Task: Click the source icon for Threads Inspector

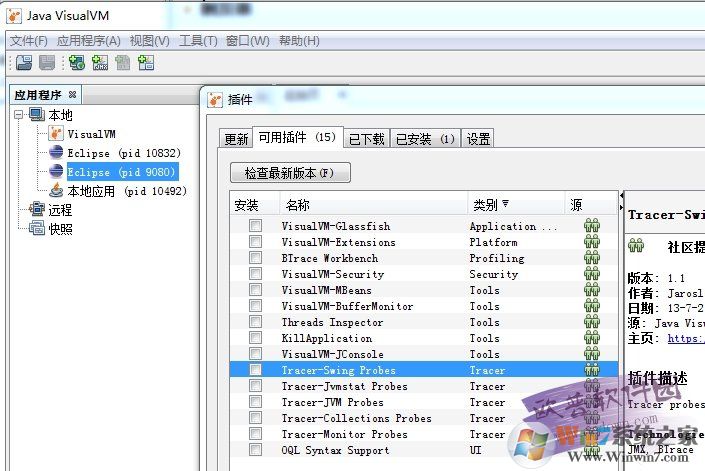Action: (x=592, y=322)
